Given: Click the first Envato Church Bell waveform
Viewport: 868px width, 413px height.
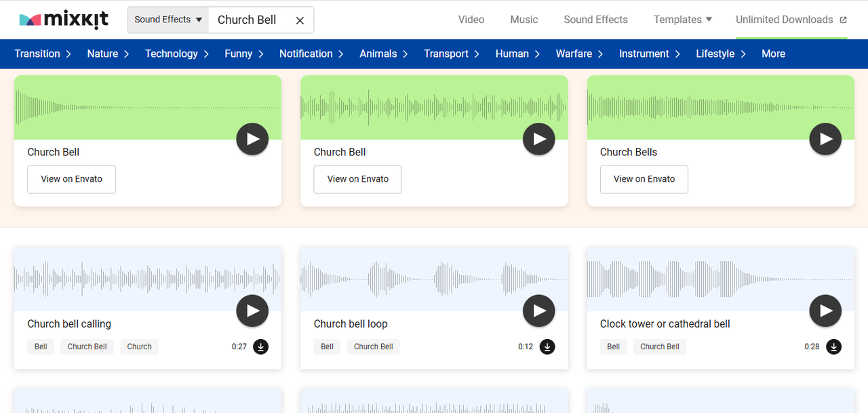Looking at the screenshot, I should pos(147,107).
